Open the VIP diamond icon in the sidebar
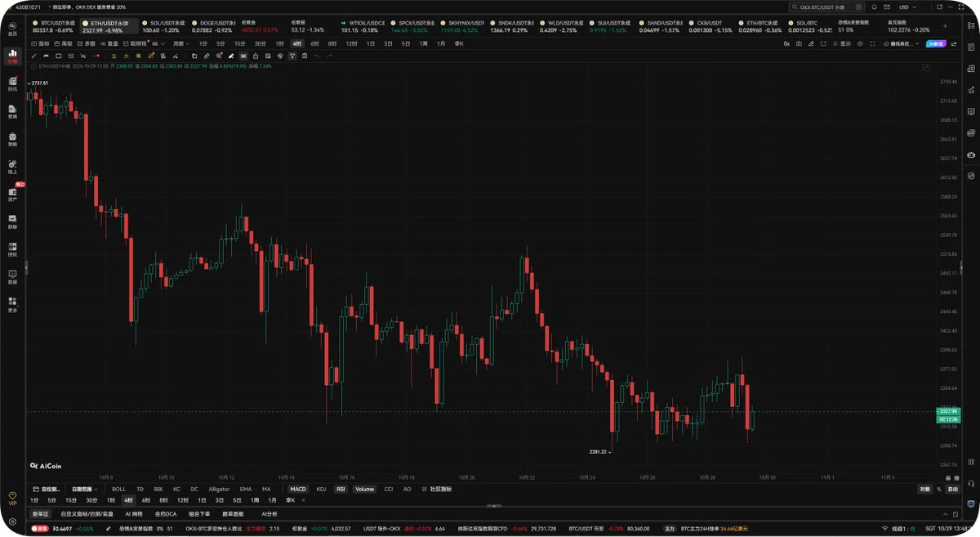This screenshot has width=980, height=537. (x=12, y=498)
